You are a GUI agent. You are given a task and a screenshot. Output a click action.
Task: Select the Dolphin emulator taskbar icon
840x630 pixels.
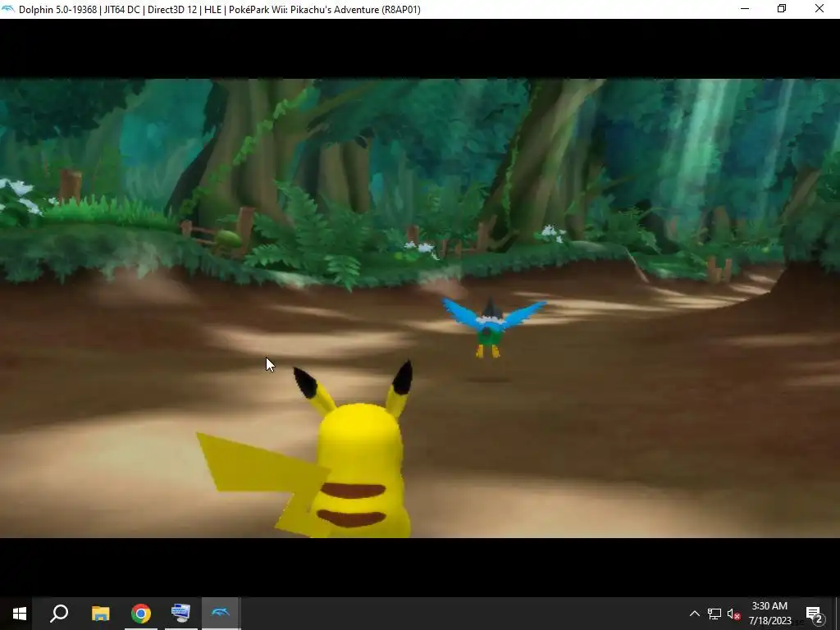pos(221,612)
